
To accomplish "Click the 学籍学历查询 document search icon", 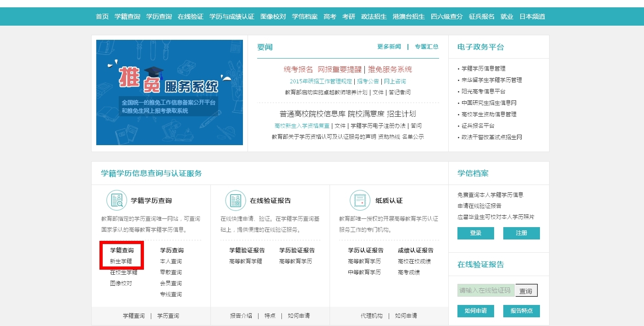I will [x=116, y=201].
